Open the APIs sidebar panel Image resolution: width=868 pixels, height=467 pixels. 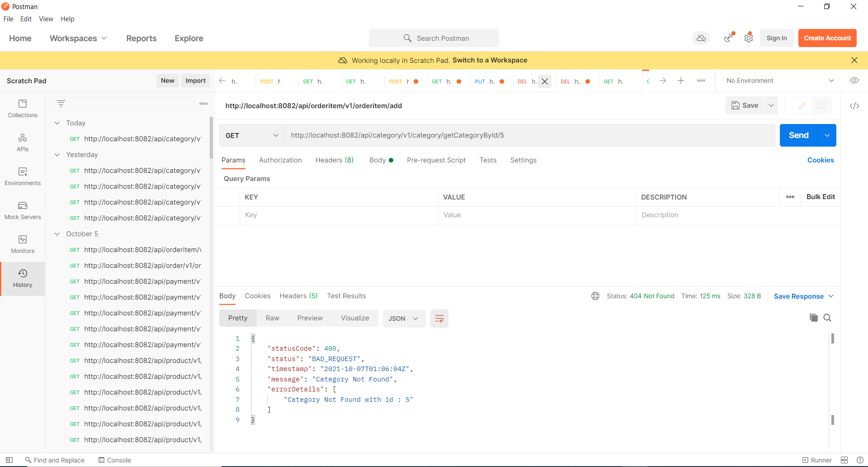click(23, 143)
